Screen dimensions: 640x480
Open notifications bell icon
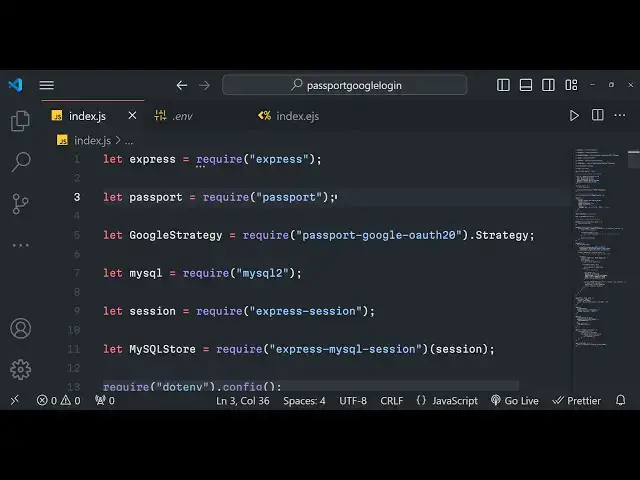point(620,400)
